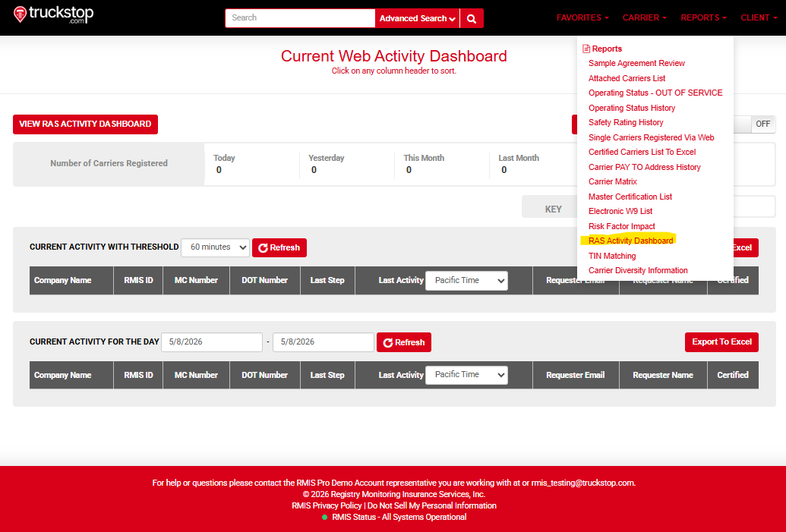Select Operating Status - OUT OF SERVICE
786x532 pixels.
tap(655, 93)
